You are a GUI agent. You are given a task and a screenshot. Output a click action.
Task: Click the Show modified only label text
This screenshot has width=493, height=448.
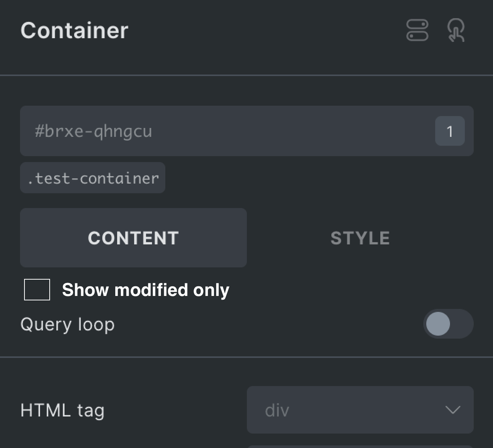pos(146,290)
